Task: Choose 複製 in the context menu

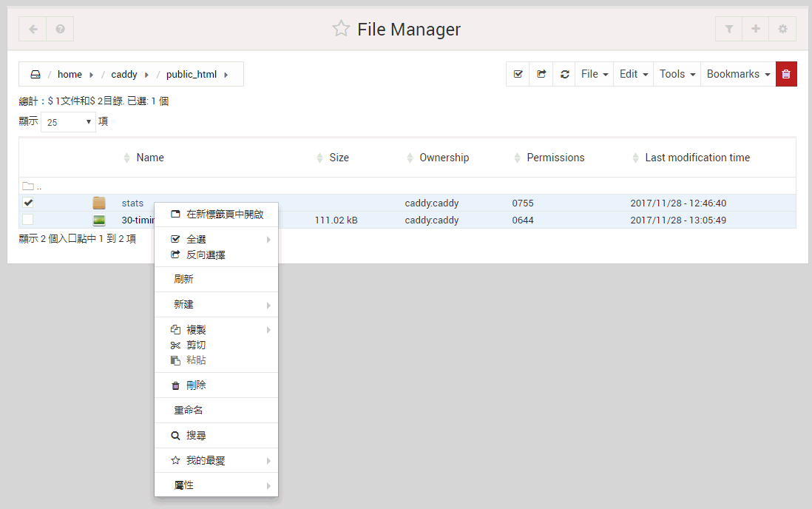Action: click(x=217, y=330)
